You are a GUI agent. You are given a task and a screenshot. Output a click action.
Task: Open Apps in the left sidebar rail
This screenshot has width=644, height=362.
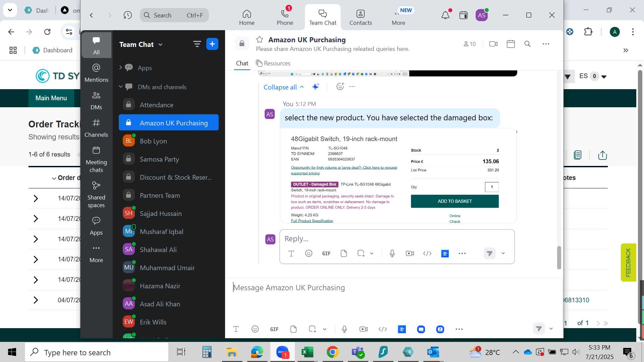point(96,226)
